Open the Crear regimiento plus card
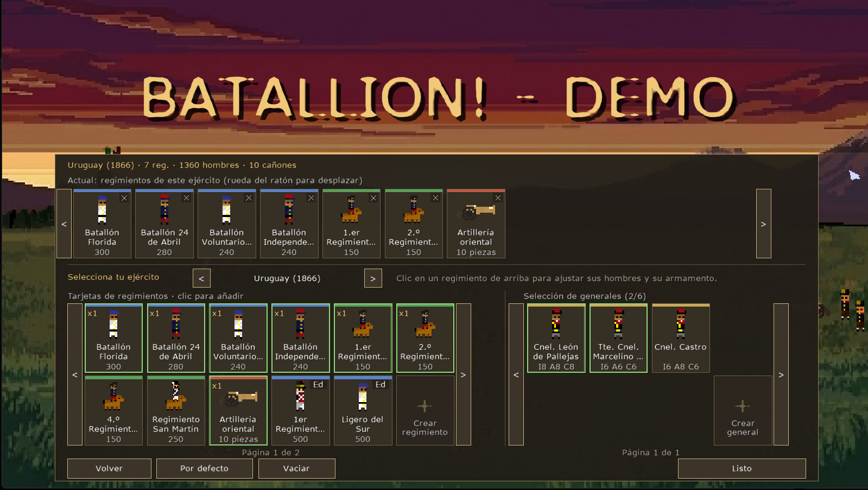This screenshot has height=490, width=868. pos(425,411)
